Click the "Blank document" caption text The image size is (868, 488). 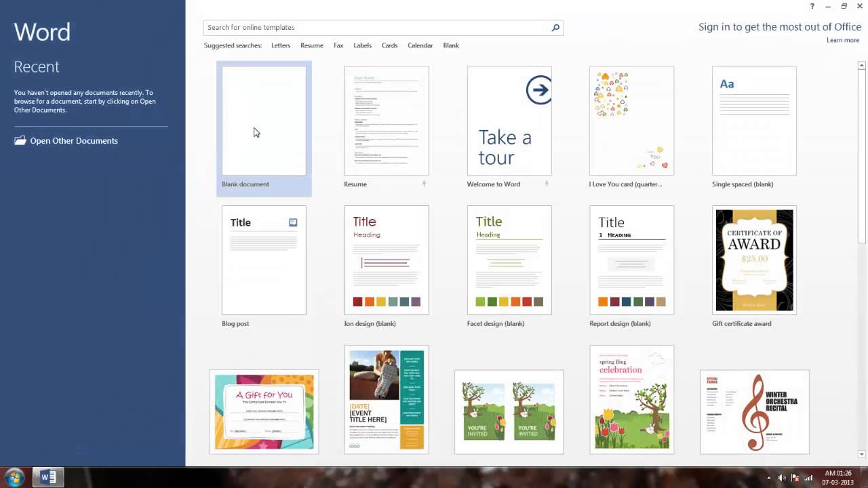tap(245, 184)
